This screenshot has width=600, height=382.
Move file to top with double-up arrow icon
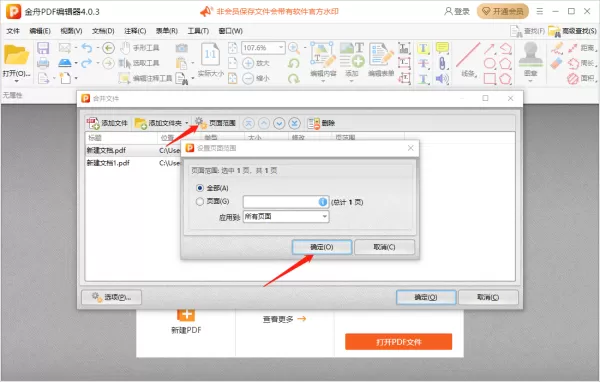click(249, 123)
